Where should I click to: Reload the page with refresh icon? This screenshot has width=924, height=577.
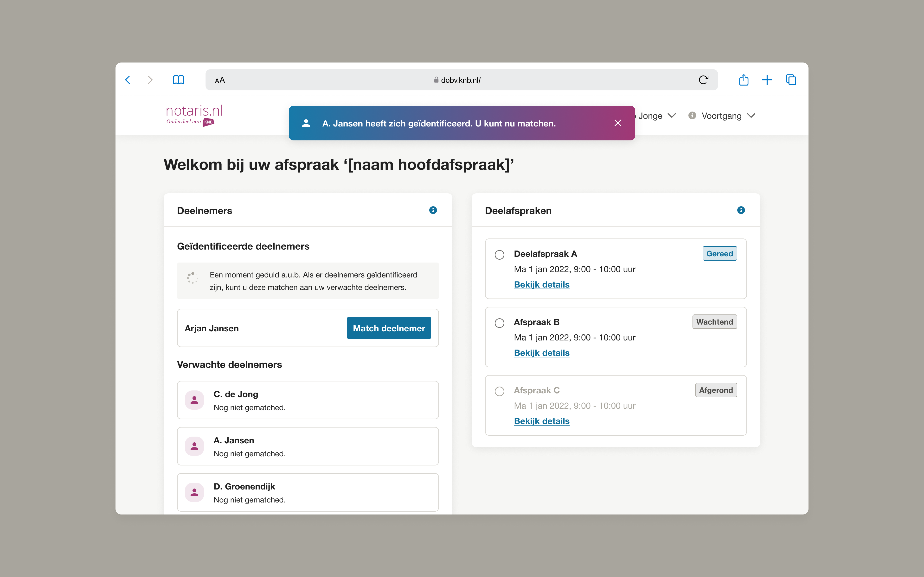pos(703,80)
